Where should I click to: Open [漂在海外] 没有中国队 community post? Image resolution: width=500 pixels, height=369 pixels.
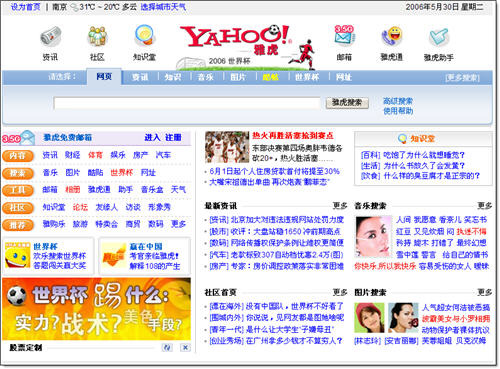pyautogui.click(x=276, y=306)
